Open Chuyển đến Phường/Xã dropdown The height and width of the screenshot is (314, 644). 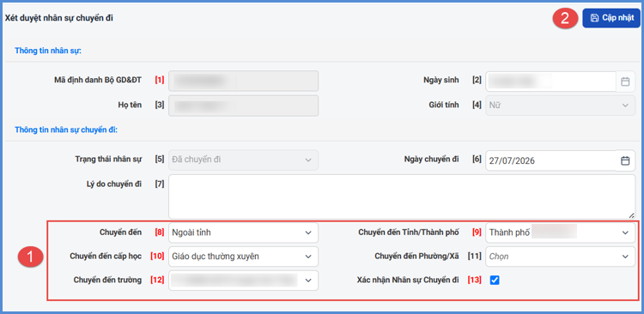(560, 257)
